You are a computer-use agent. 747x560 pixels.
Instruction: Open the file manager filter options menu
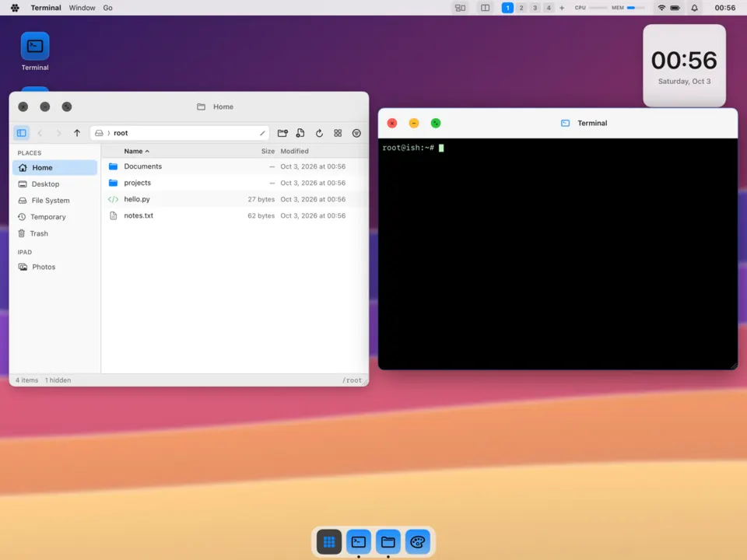point(356,133)
